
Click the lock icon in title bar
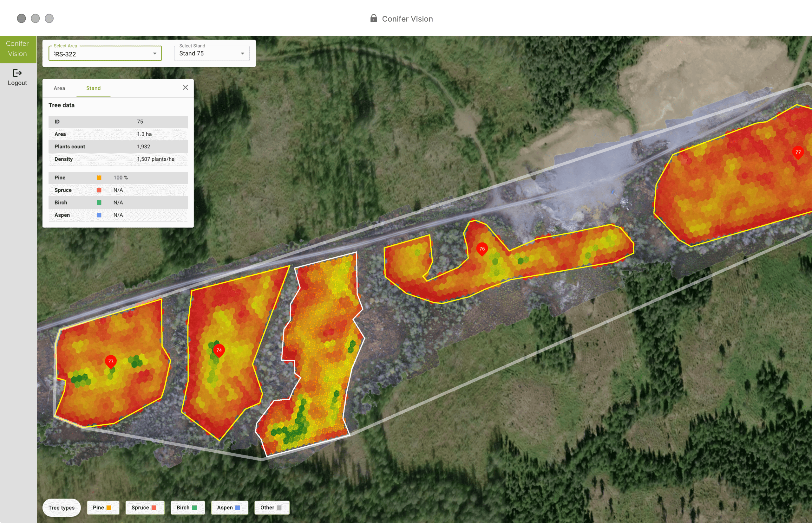point(373,18)
